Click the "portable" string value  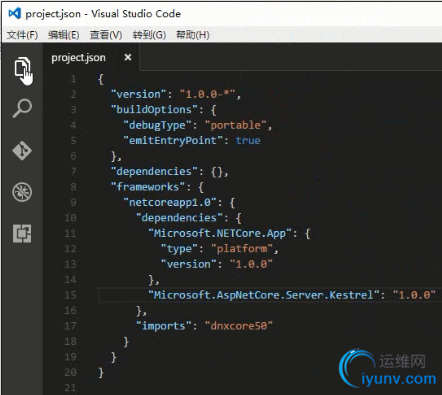click(236, 125)
